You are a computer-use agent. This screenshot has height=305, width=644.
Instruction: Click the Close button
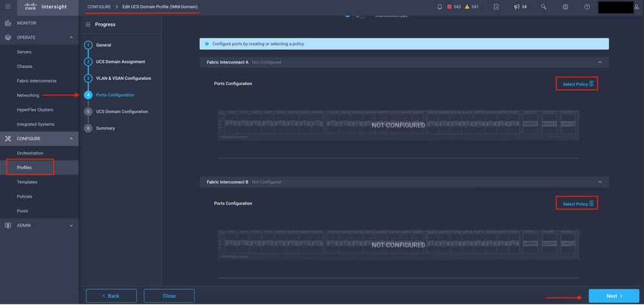[169, 296]
